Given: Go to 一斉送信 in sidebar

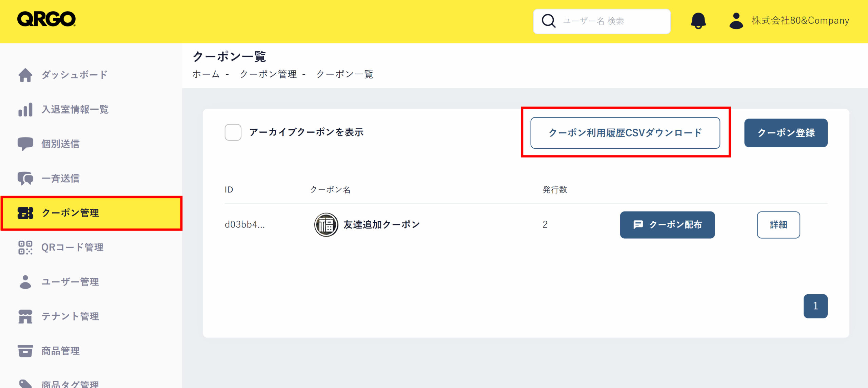Looking at the screenshot, I should pos(60,179).
